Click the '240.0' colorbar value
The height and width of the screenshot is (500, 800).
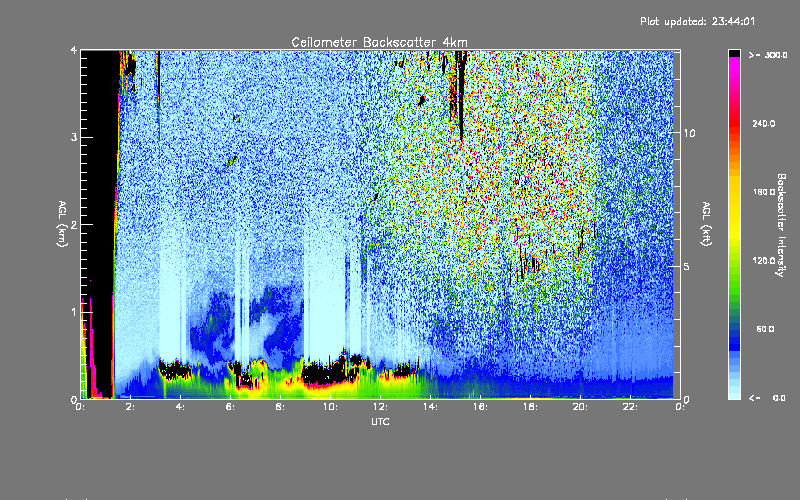tap(764, 123)
